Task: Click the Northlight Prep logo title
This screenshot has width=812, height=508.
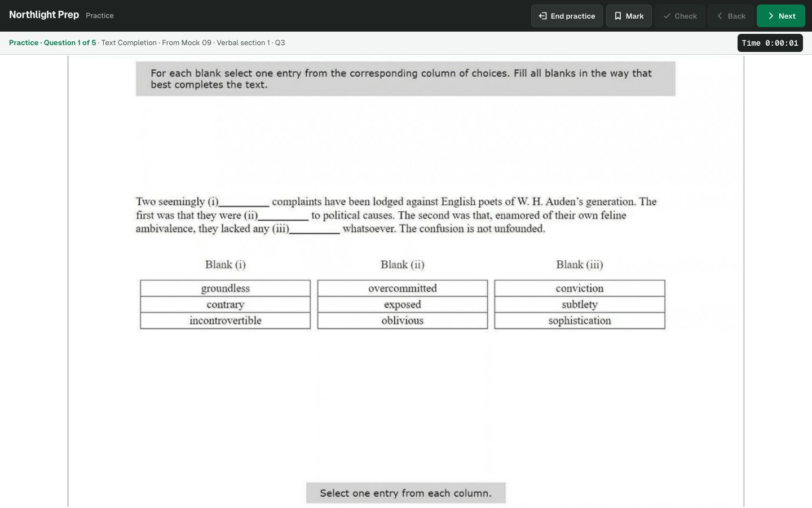Action: [x=44, y=15]
